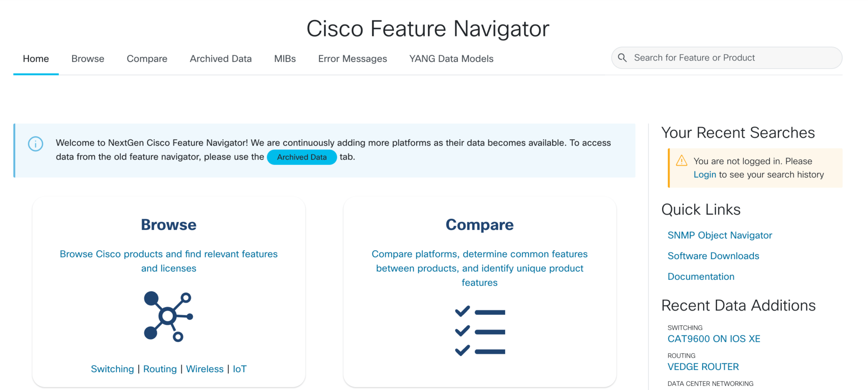Click the checklist icon in Compare card
Screen dimensions: 868x390
479,331
